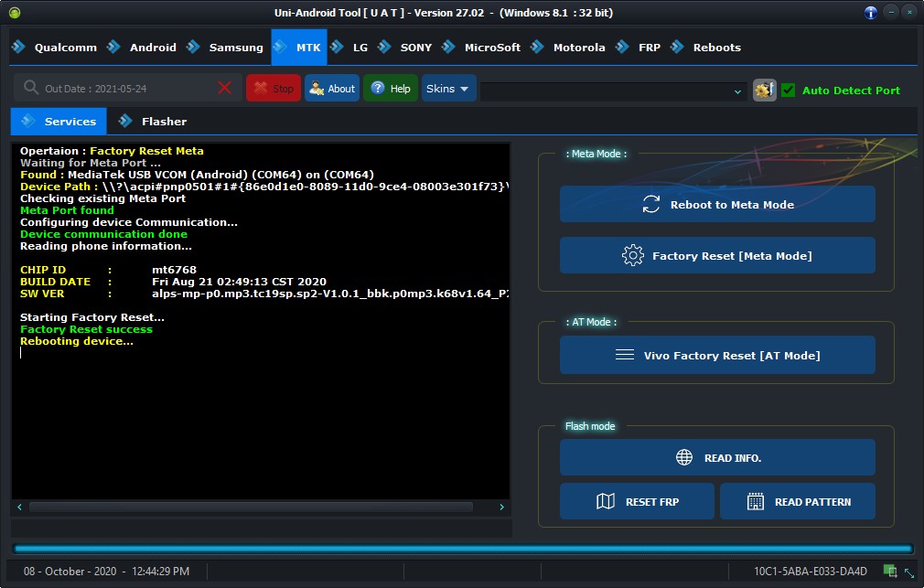Click the log horizontal scrollbar right arrow
Screen dimensions: 924x588
501,507
